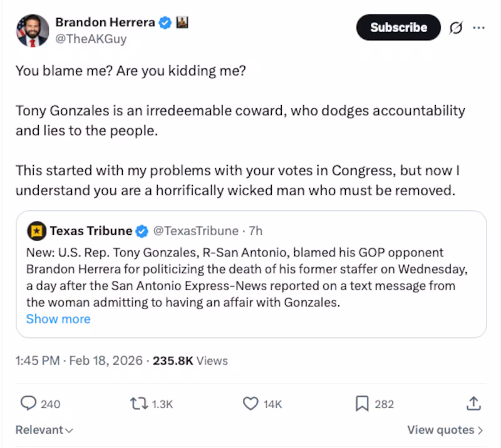Open the reply composer via speech bubble icon
This screenshot has height=448, width=501.
pyautogui.click(x=28, y=404)
